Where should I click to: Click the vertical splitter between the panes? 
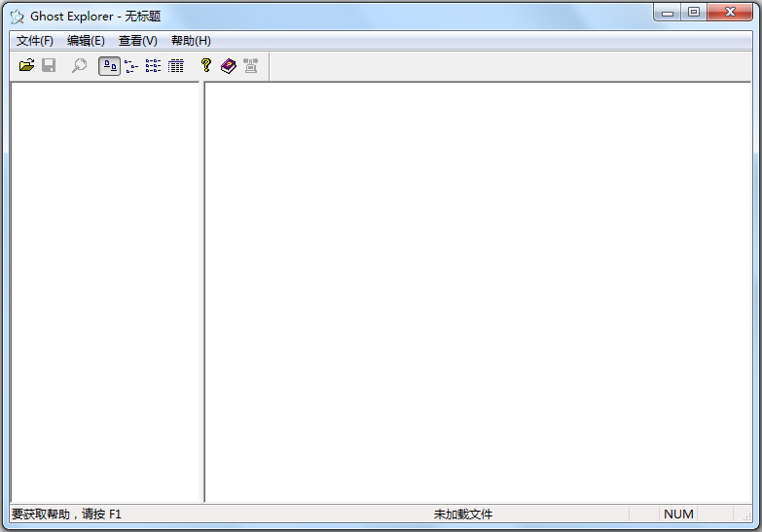click(x=202, y=292)
